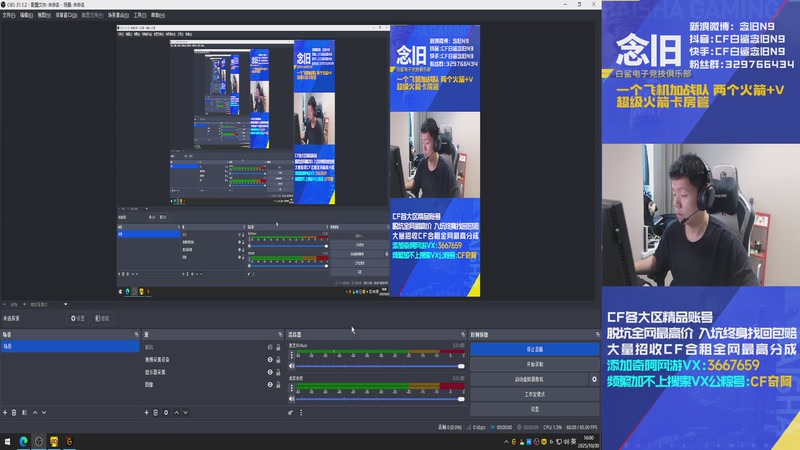Select the 显示器采集 source row

point(212,372)
